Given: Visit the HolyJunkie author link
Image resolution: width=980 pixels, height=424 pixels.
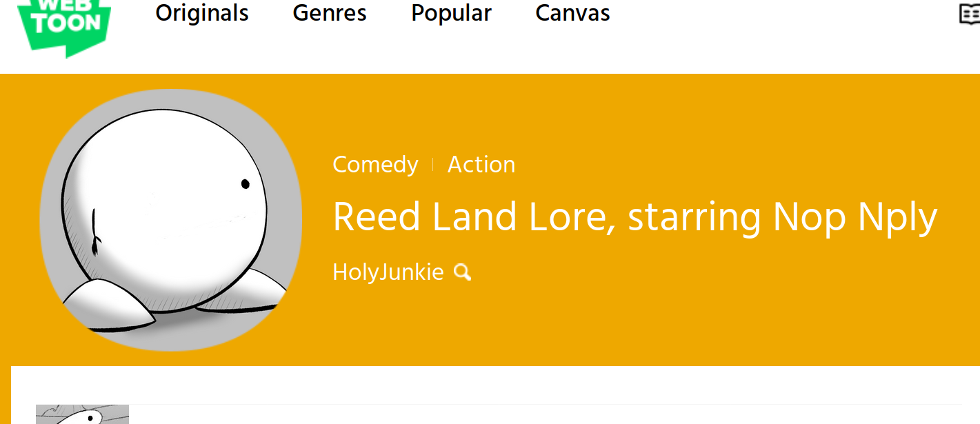Looking at the screenshot, I should coord(388,272).
